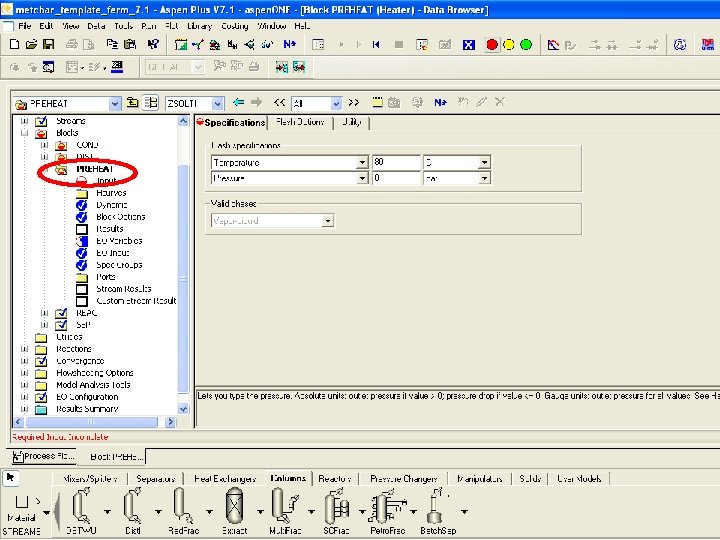This screenshot has width=720, height=540.
Task: Select the RadFrac column model icon
Action: click(182, 504)
